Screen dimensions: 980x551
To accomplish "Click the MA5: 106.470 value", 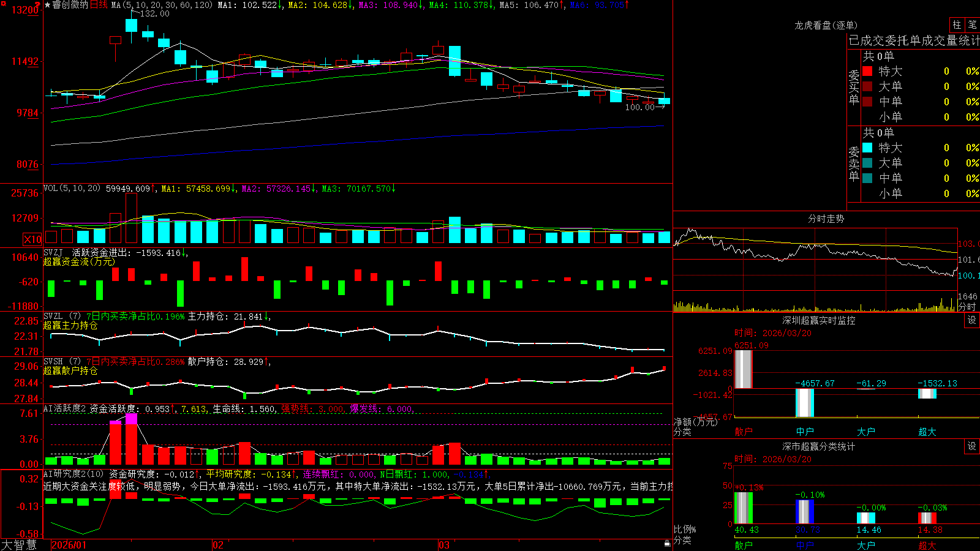I will click(532, 5).
